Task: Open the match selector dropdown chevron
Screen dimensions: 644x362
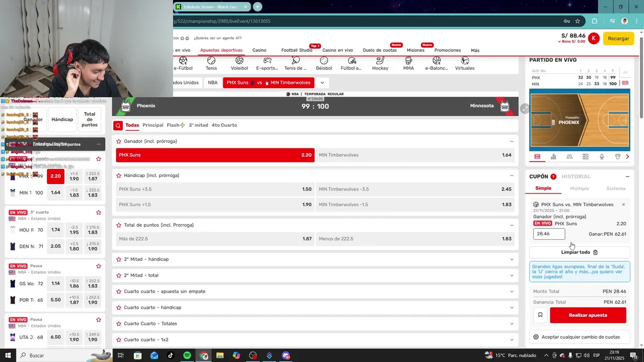Action: click(x=322, y=82)
